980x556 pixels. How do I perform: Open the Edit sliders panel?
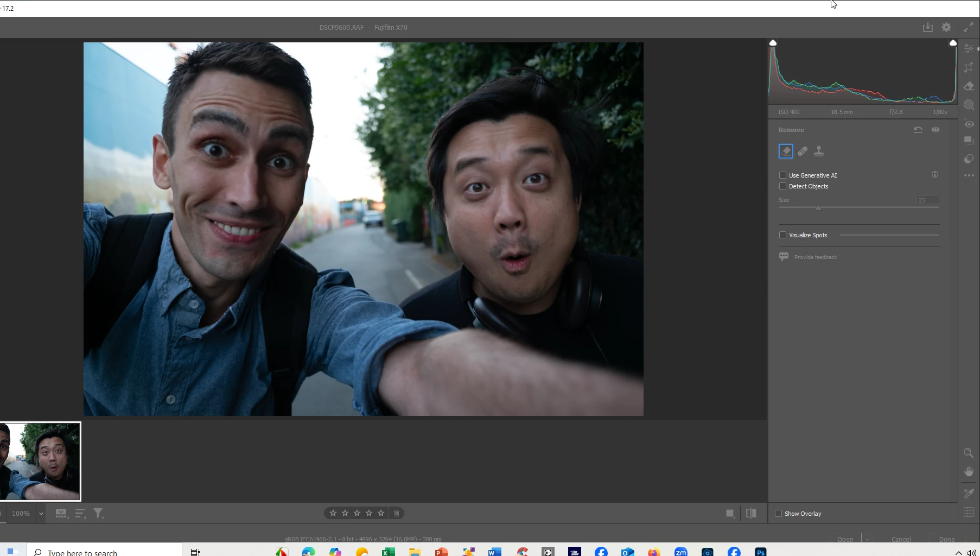969,48
